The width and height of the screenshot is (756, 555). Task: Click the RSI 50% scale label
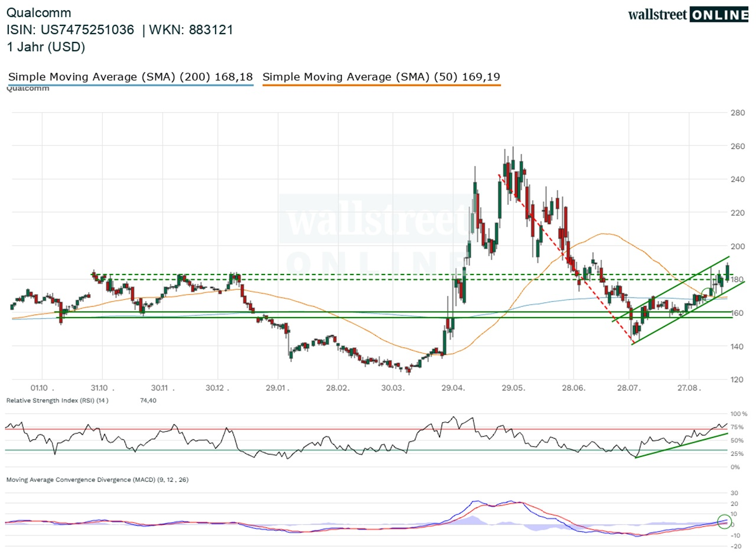click(737, 440)
